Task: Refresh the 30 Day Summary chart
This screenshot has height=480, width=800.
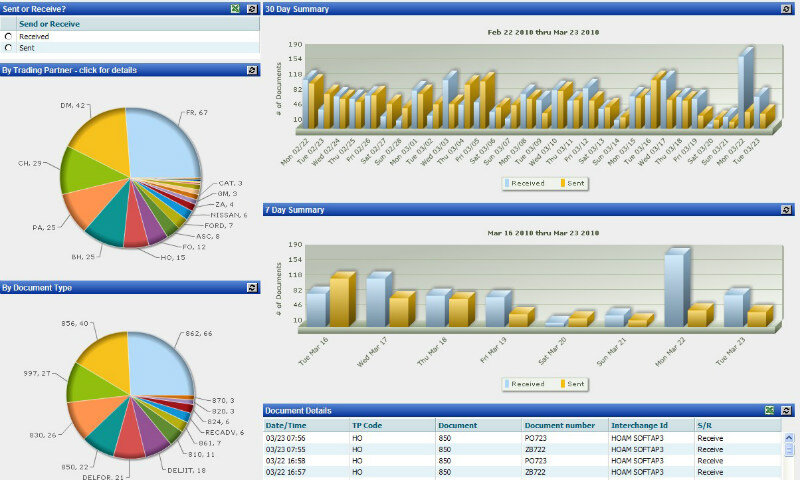Action: click(786, 8)
